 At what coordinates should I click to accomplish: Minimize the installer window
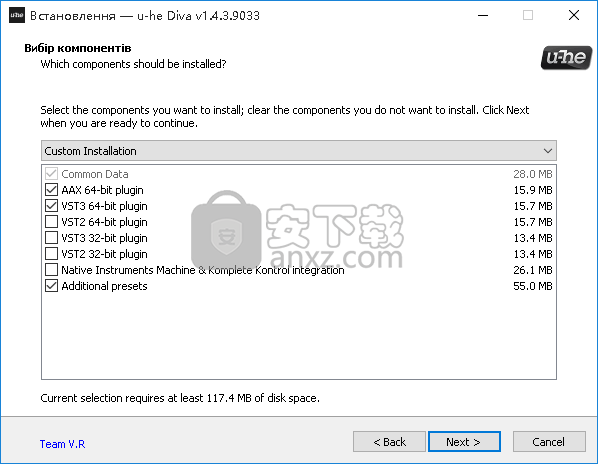[483, 16]
